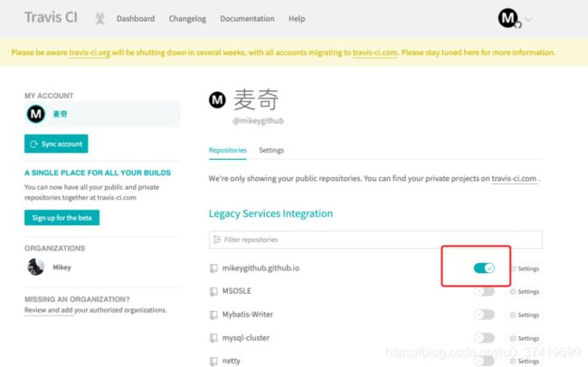Viewport: 588px width, 367px height.
Task: Open the Dashboard menu item
Action: 136,19
